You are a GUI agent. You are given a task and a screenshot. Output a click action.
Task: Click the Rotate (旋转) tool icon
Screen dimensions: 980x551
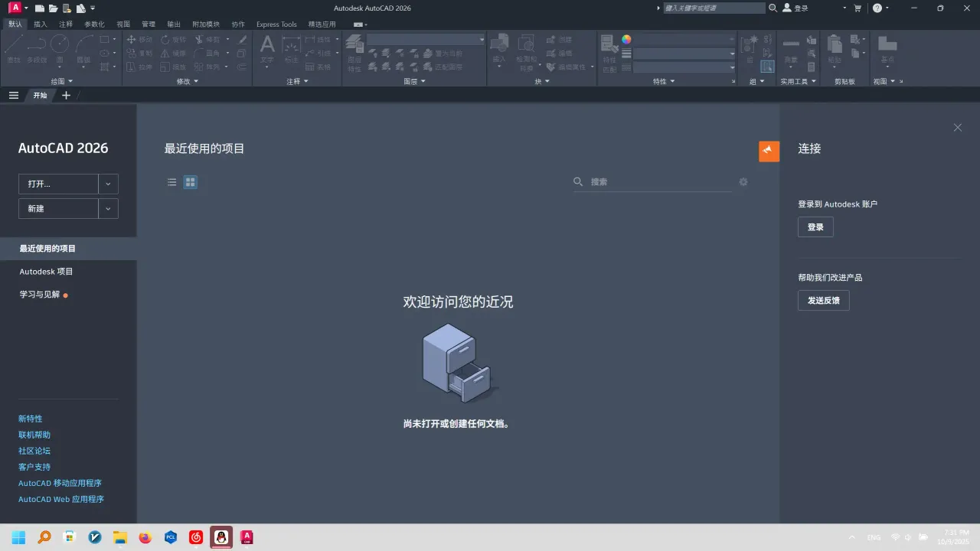click(165, 39)
